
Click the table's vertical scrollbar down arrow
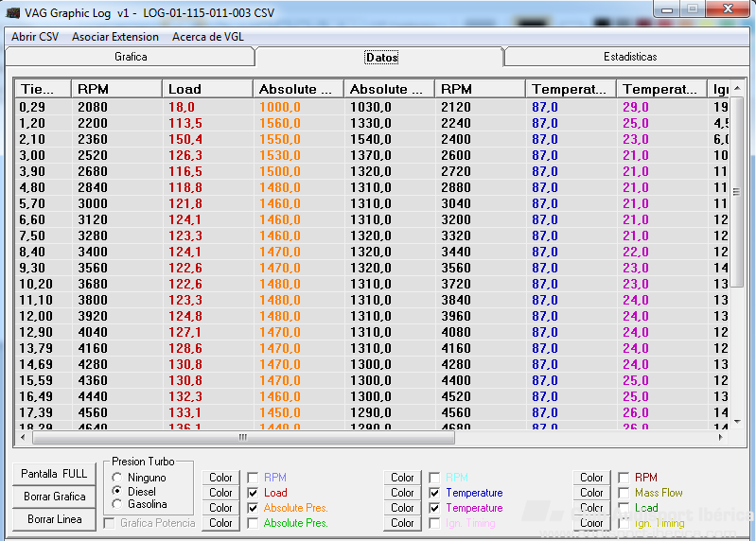click(737, 422)
